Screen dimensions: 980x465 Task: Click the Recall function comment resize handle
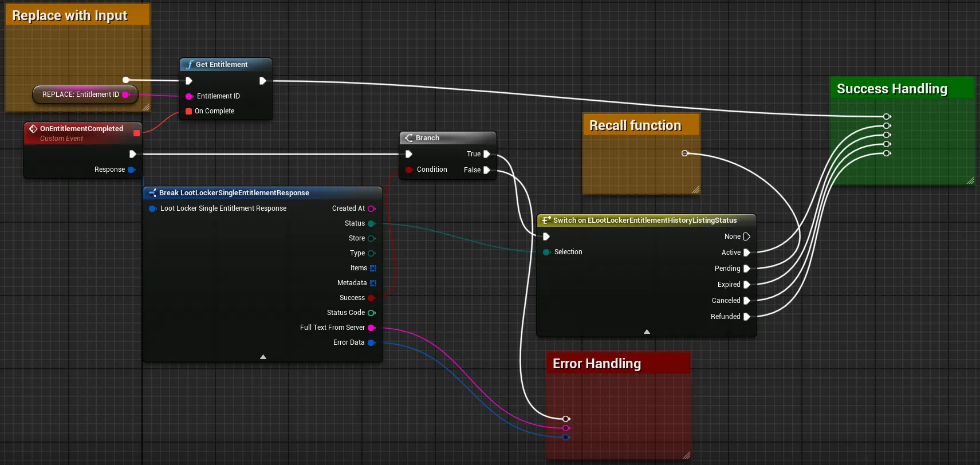point(695,190)
